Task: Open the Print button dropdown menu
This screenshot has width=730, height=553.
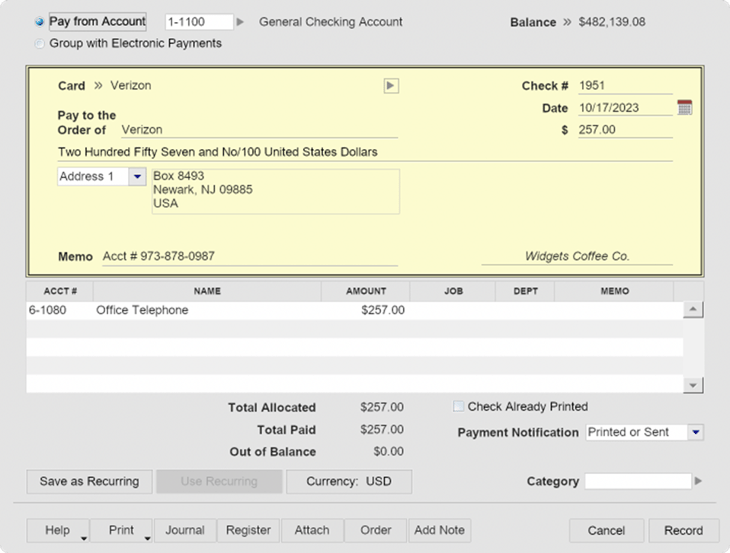Action: pyautogui.click(x=147, y=537)
